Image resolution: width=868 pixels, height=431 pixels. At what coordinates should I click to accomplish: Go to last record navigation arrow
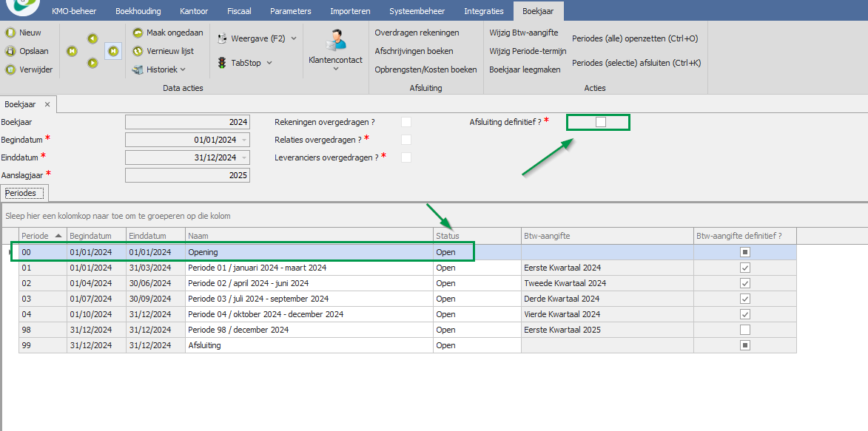pyautogui.click(x=112, y=51)
